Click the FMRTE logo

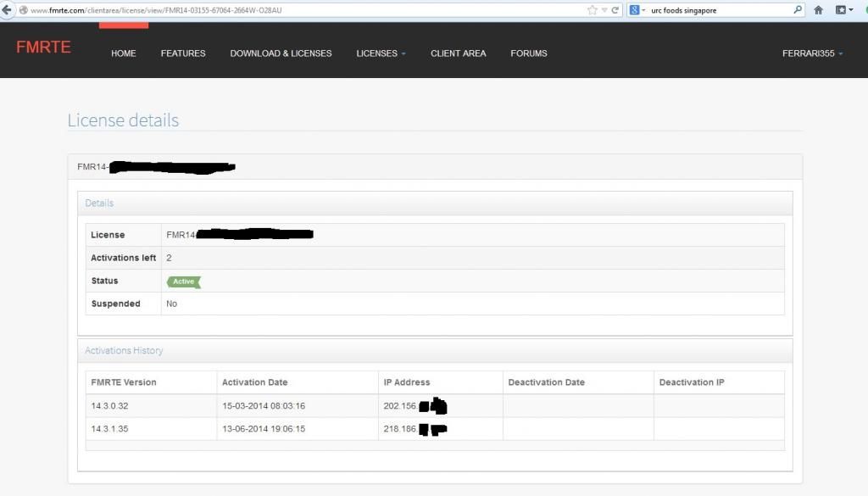[43, 47]
